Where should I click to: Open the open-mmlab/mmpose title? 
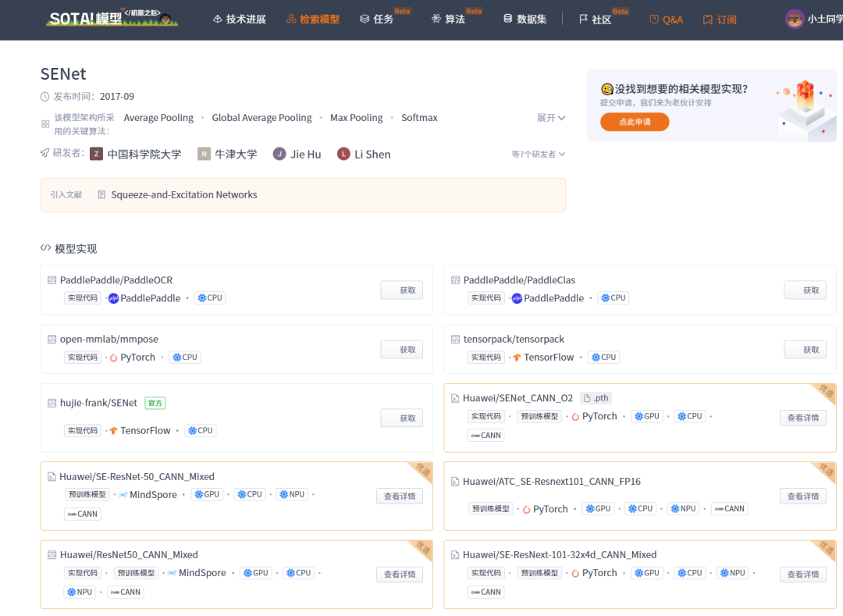point(109,339)
